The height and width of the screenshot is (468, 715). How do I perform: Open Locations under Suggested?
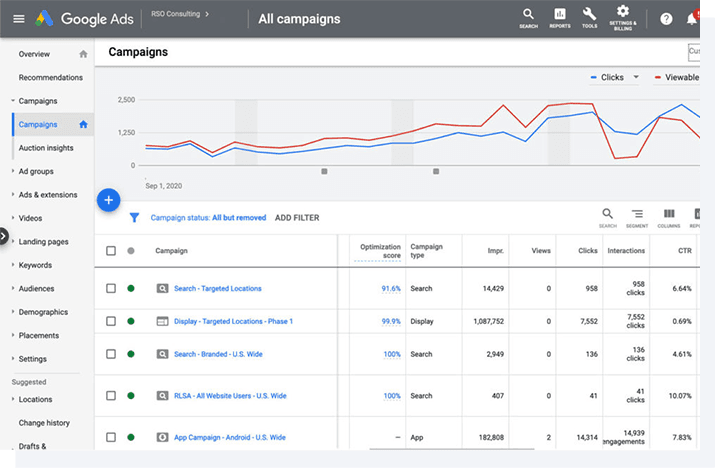click(x=35, y=399)
